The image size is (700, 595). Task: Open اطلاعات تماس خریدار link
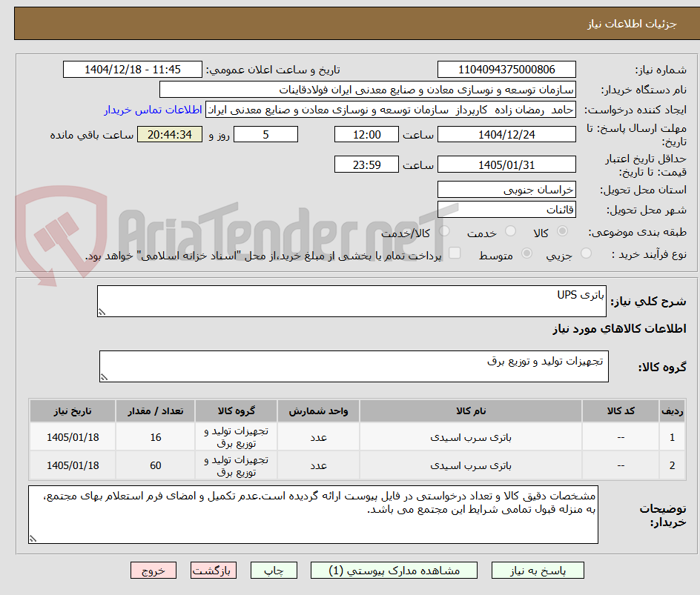153,110
